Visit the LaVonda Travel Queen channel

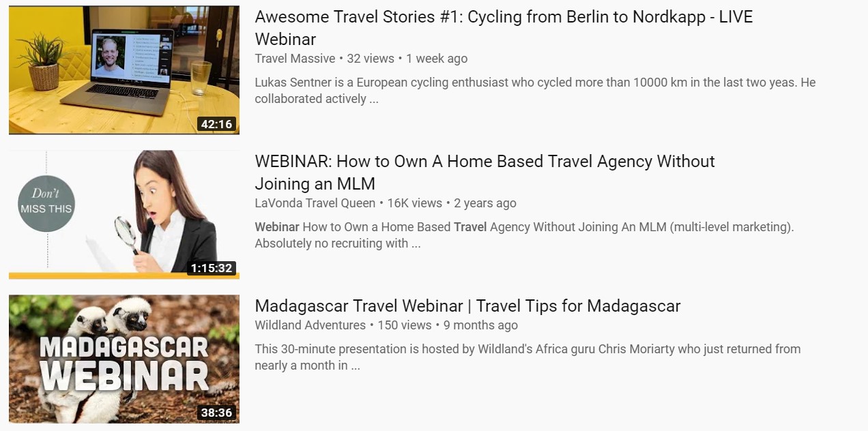(x=315, y=203)
